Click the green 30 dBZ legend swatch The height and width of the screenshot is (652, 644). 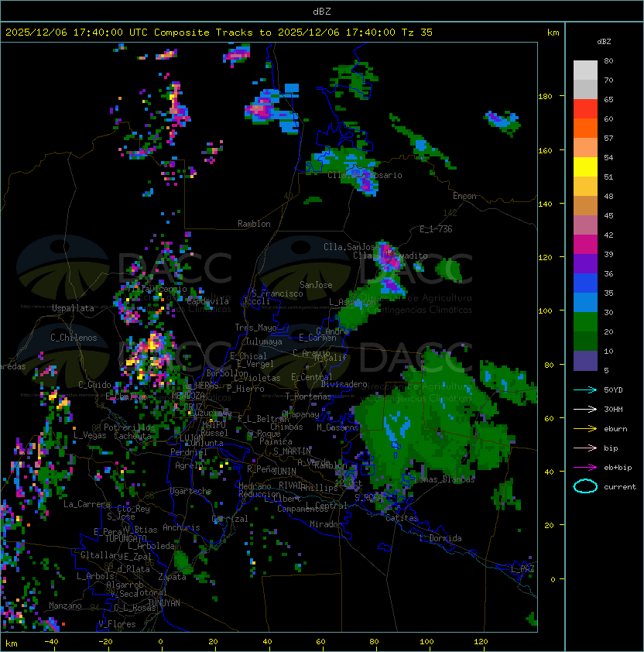click(x=585, y=322)
